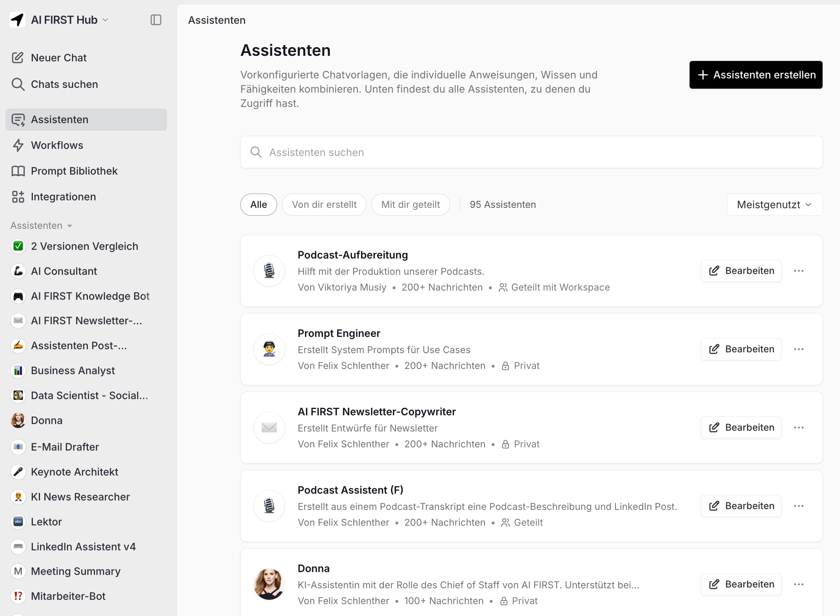Click the Prompt Bibliothek book icon
Screen dimensions: 840x616
[18, 171]
